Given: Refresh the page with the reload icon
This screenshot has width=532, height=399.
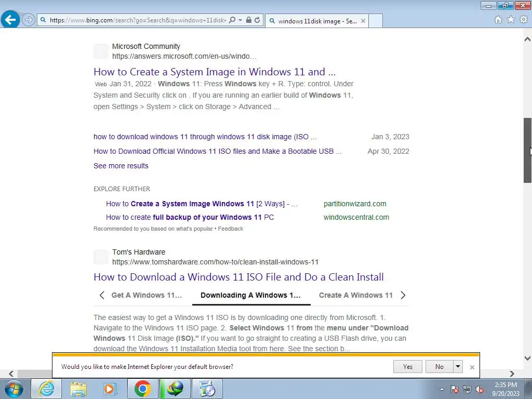Looking at the screenshot, I should point(257,20).
